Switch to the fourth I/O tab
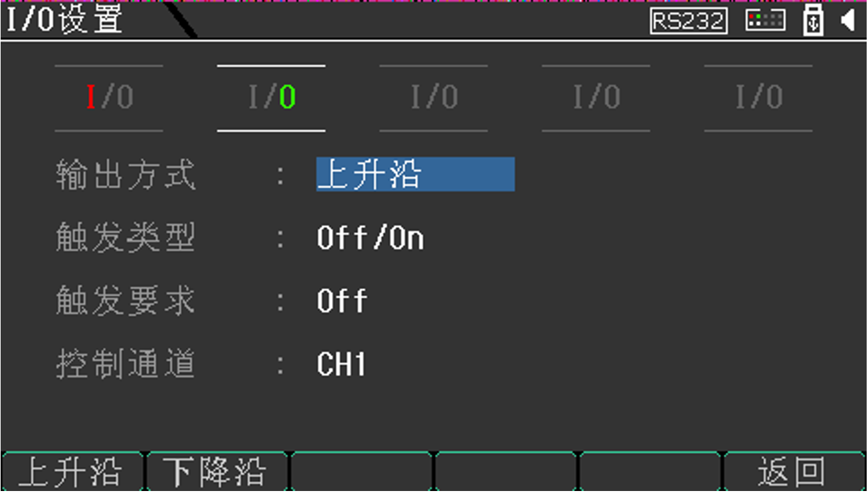This screenshot has height=493, width=868. point(595,96)
